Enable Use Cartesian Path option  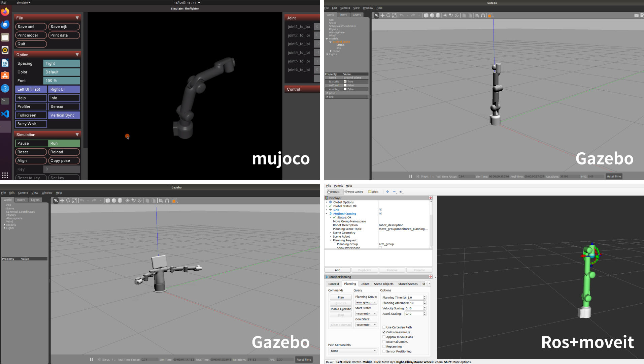point(384,327)
